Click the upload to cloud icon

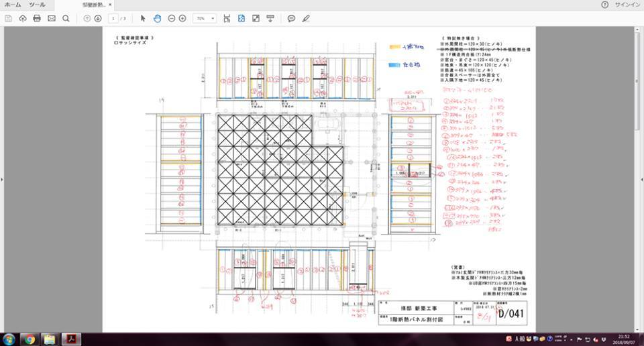(x=23, y=19)
